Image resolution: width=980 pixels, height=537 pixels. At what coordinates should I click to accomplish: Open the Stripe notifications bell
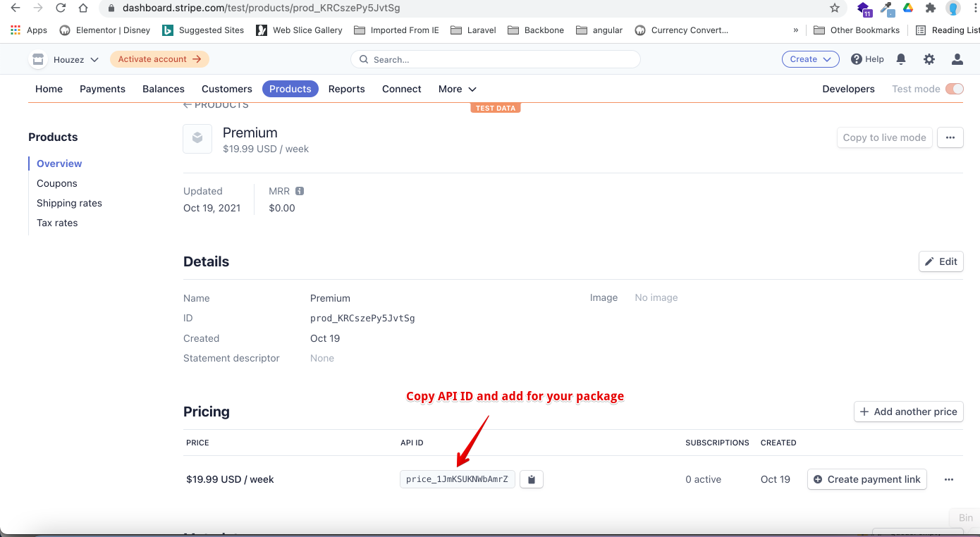(x=901, y=59)
